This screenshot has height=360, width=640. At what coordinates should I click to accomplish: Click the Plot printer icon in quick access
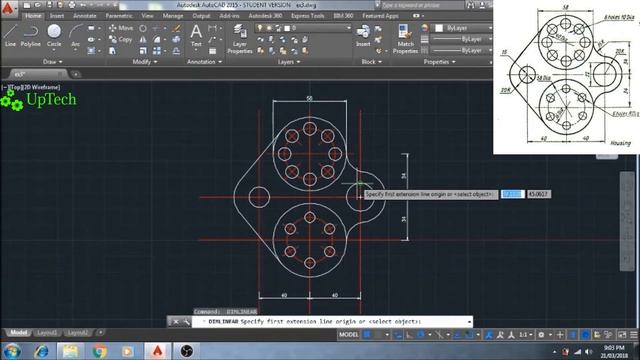tap(72, 5)
